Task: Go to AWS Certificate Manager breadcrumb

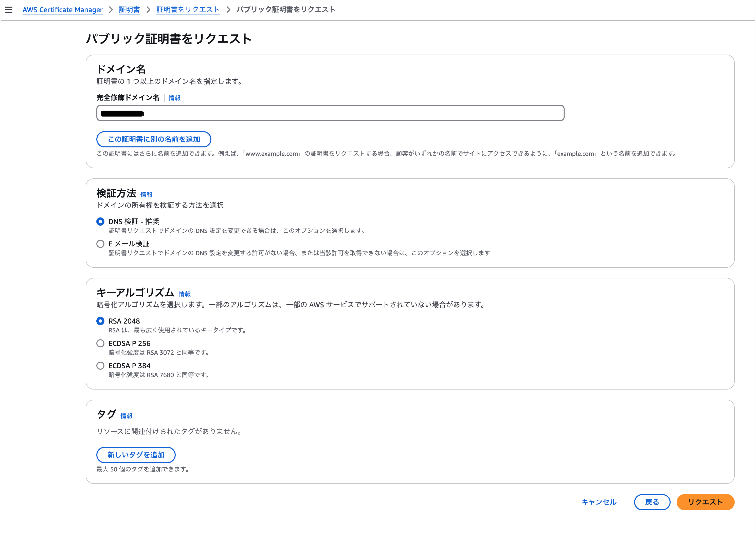Action: tap(63, 10)
